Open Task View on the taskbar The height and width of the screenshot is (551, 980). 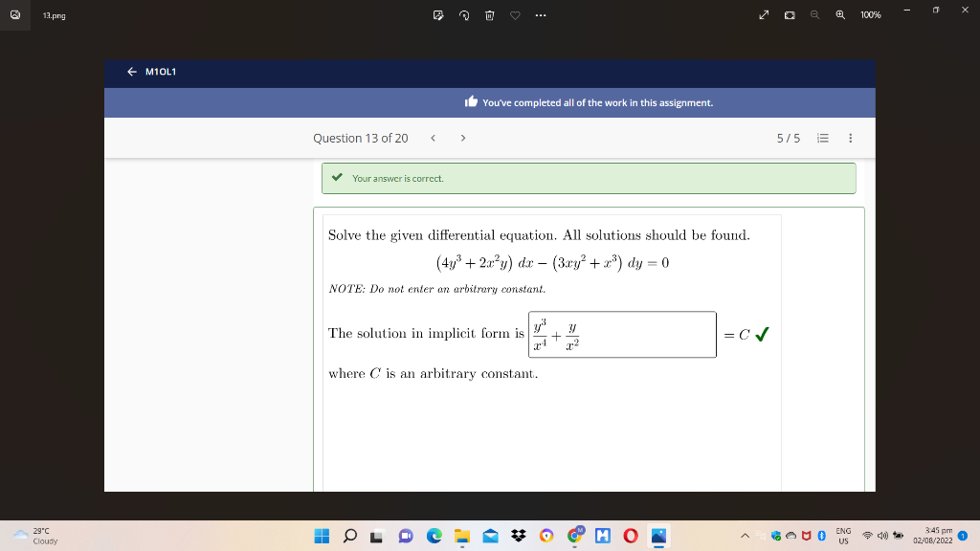click(376, 536)
